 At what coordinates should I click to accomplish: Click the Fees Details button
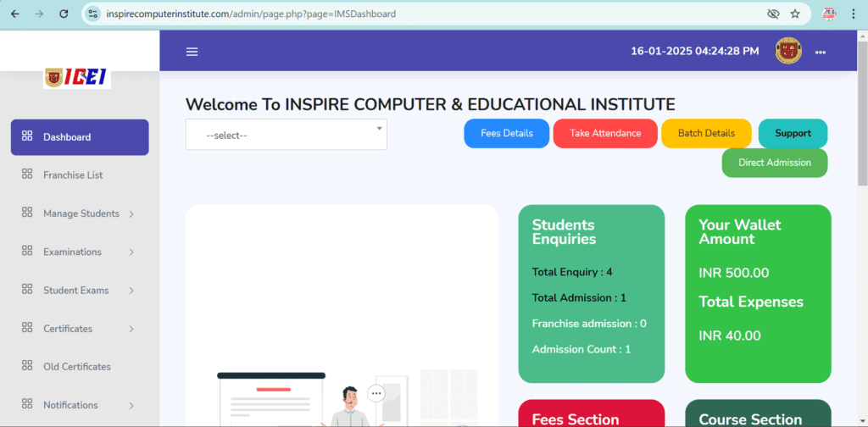tap(507, 133)
